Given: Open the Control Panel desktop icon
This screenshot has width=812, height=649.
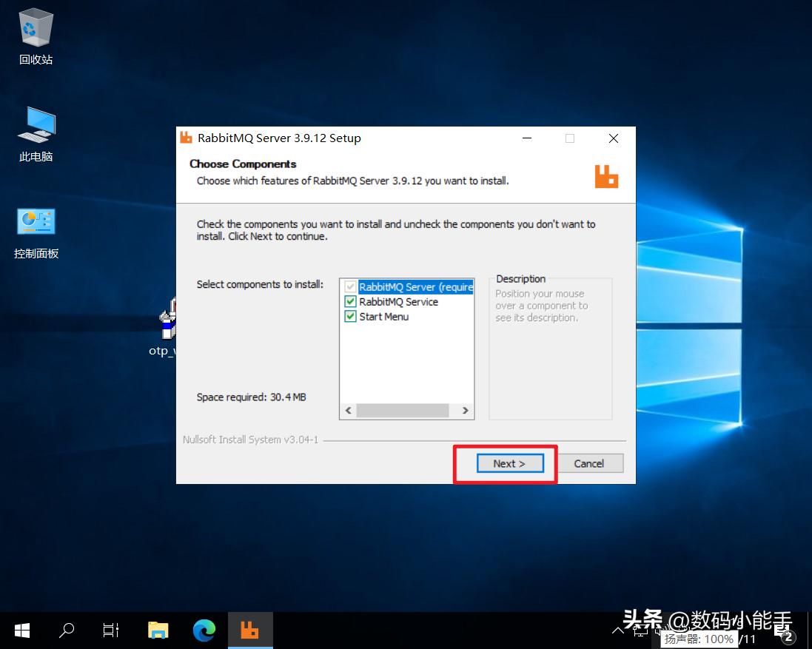Looking at the screenshot, I should (36, 223).
